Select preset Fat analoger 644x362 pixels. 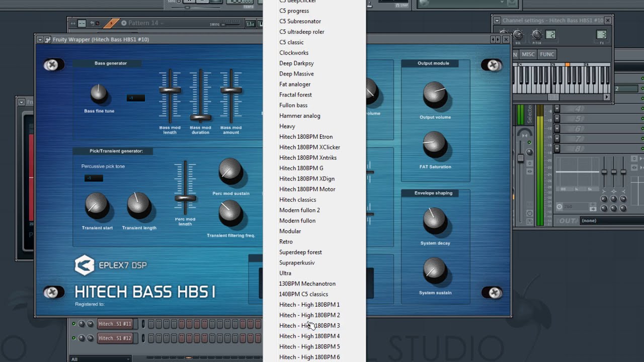click(x=295, y=84)
